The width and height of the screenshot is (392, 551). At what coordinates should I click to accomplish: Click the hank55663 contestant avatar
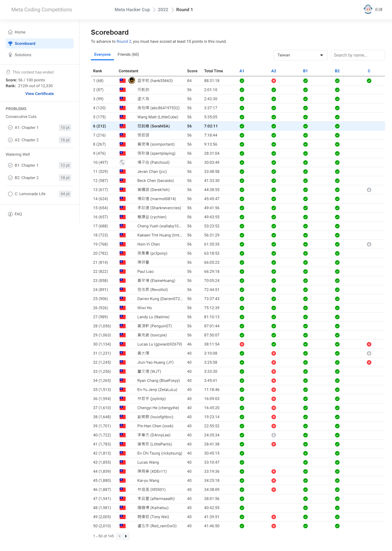click(x=131, y=80)
